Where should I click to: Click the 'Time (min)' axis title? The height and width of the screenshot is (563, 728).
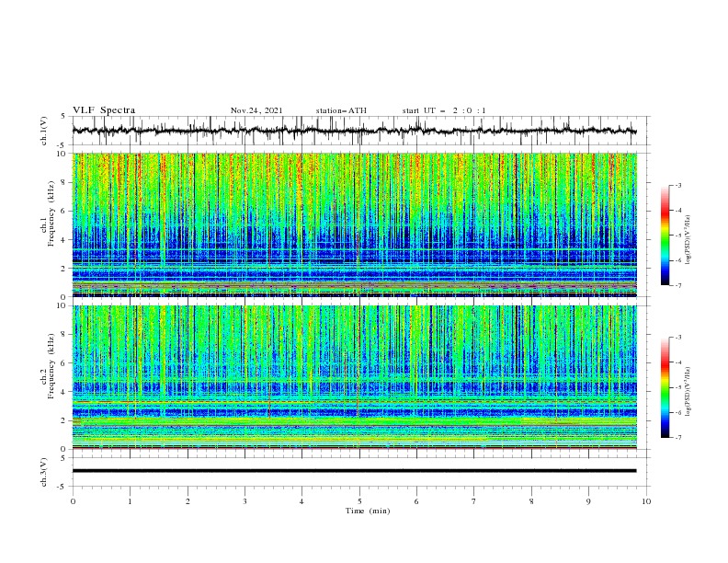point(368,511)
